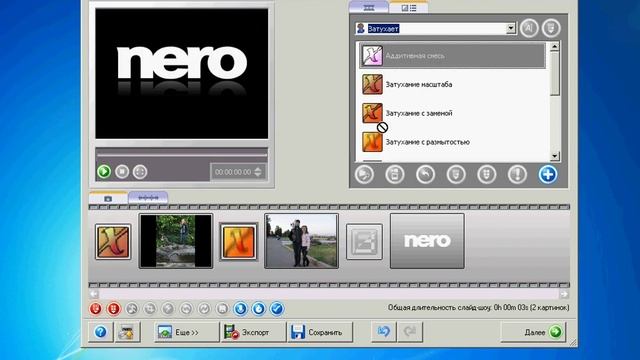640x360 pixels.
Task: Click the gray round icon left of exclamation mark
Action: (487, 175)
